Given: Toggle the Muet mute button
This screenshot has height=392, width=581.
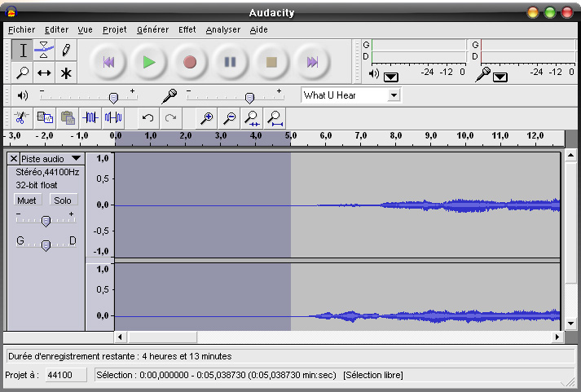Looking at the screenshot, I should [27, 200].
